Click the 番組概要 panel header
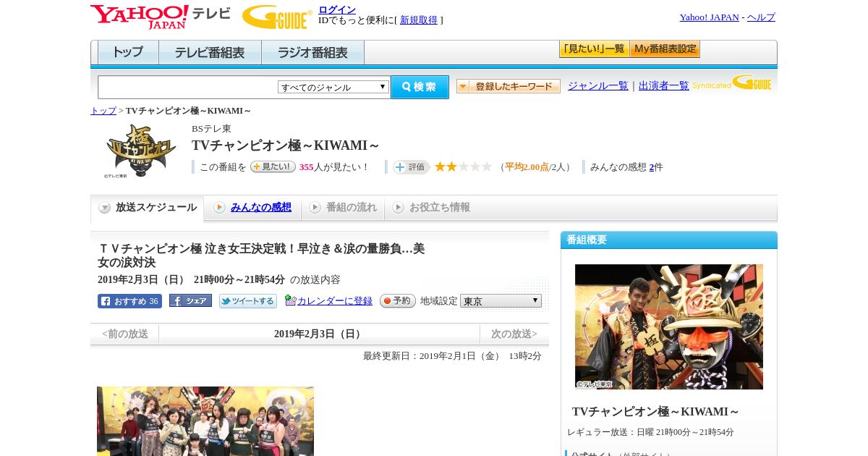868x456 pixels. [669, 240]
